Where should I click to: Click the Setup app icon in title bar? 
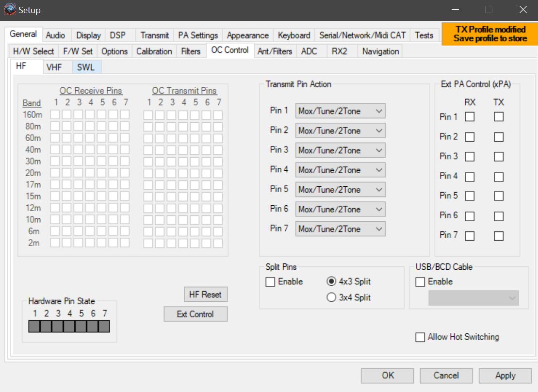pyautogui.click(x=10, y=10)
